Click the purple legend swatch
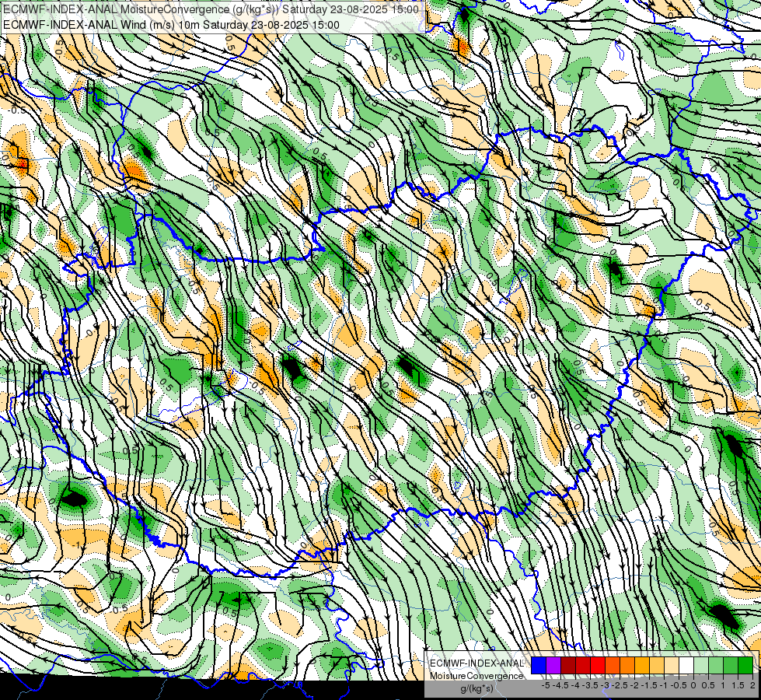761x700 pixels. (553, 665)
